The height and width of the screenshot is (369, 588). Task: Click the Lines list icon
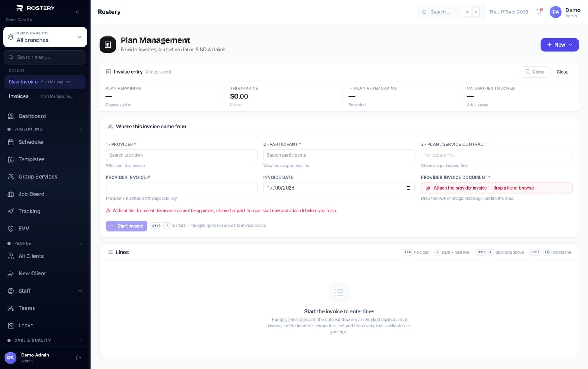point(110,252)
